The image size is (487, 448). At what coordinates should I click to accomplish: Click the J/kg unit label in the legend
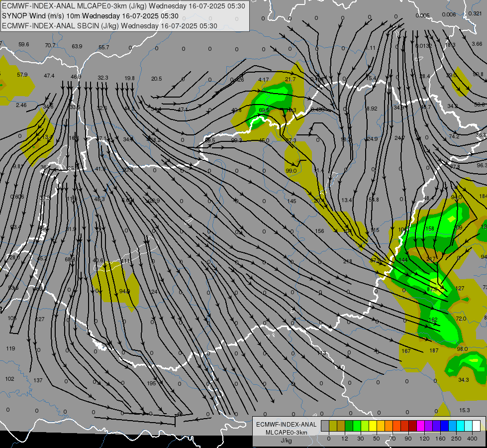pyautogui.click(x=287, y=441)
